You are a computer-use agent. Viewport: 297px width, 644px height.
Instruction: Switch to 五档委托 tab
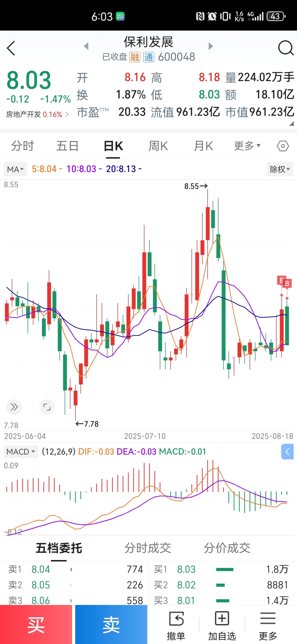[x=59, y=548]
